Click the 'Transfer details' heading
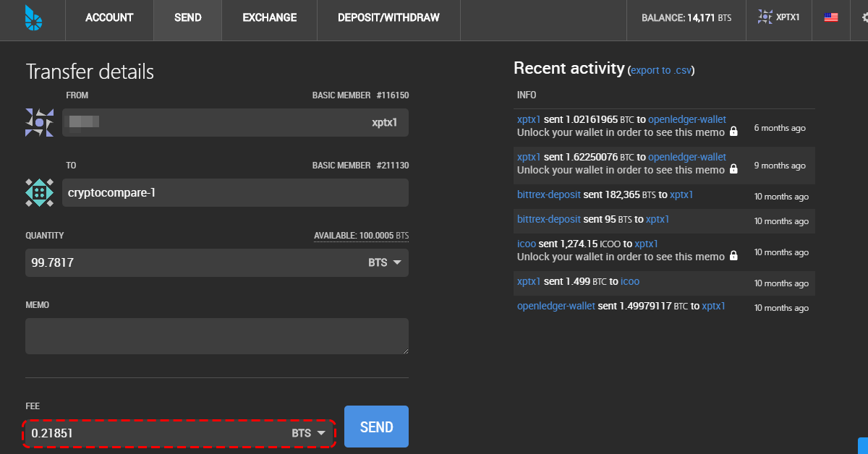Screen dimensions: 868x454 [x=90, y=72]
